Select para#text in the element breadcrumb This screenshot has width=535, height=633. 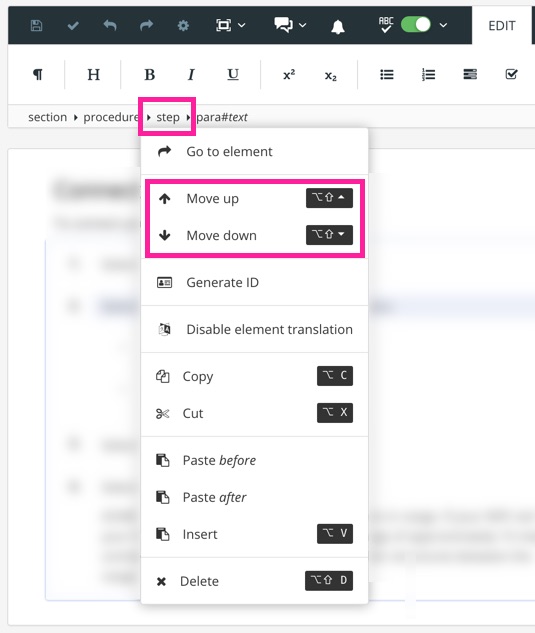(222, 117)
